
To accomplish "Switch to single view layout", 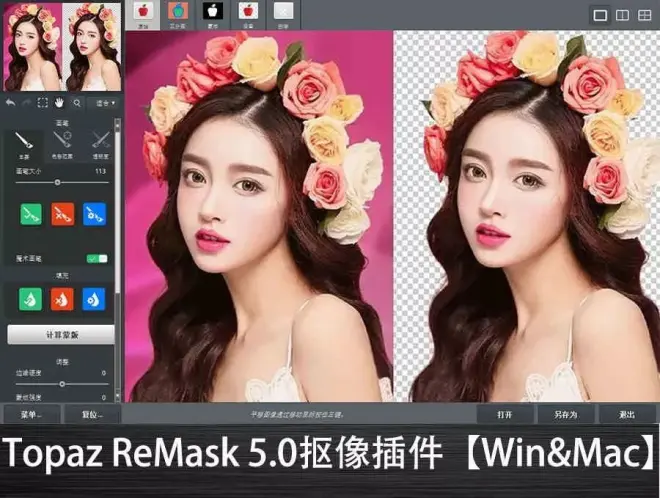I will (x=601, y=15).
